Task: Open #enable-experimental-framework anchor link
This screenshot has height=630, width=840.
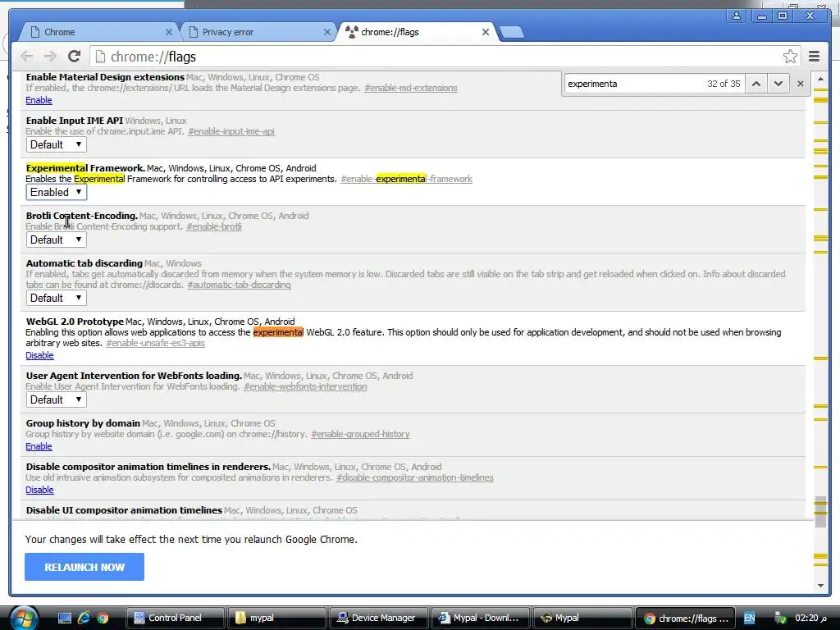Action: 406,179
